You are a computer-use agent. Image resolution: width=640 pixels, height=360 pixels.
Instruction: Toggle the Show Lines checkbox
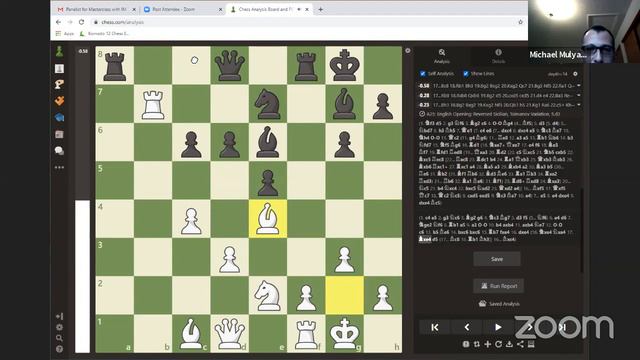click(466, 73)
